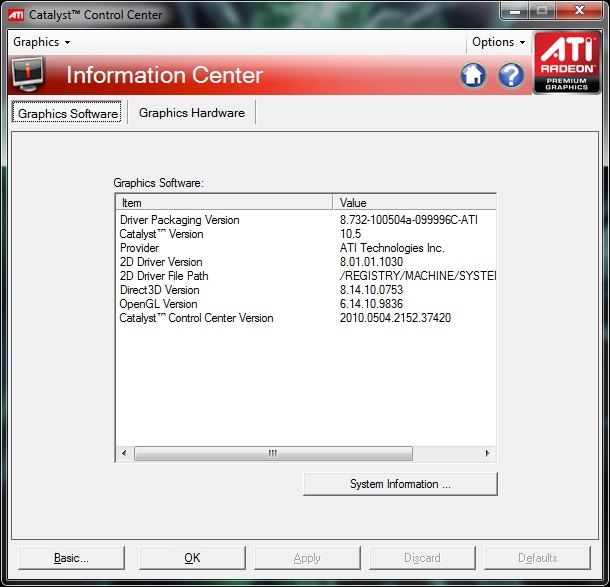The image size is (610, 587).
Task: Click the ATI title bar icon
Action: click(17, 15)
